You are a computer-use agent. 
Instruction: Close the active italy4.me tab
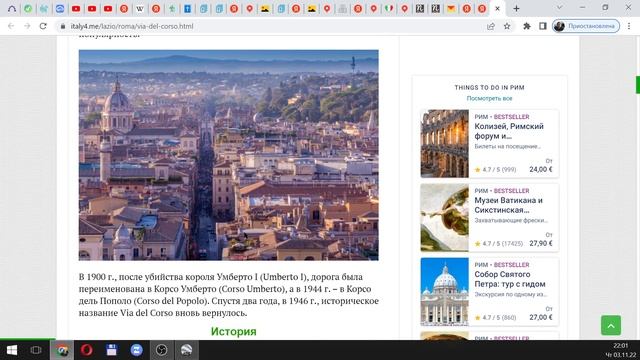pyautogui.click(x=497, y=8)
